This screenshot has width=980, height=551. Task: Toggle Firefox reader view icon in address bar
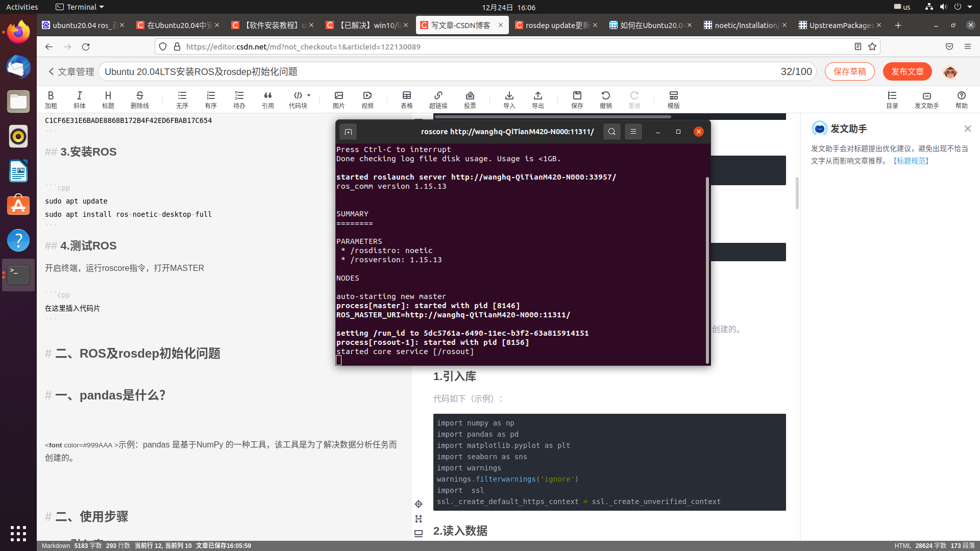pyautogui.click(x=857, y=46)
